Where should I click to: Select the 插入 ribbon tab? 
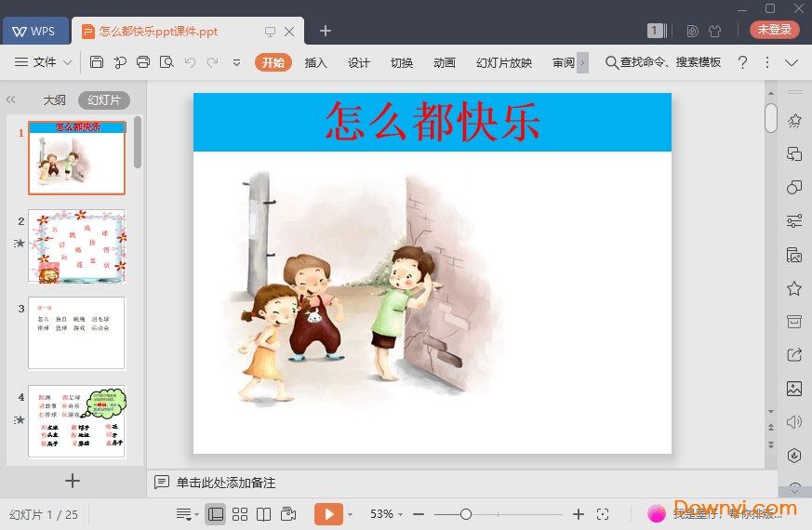(x=316, y=62)
